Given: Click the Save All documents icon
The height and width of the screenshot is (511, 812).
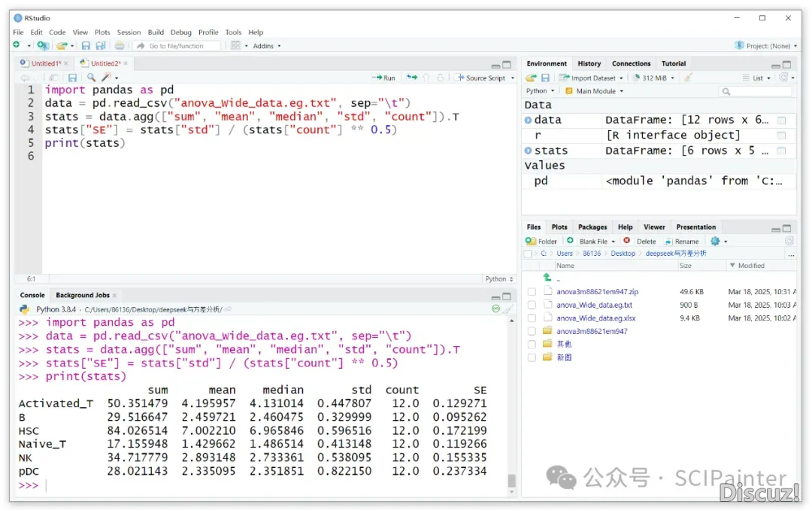Looking at the screenshot, I should (x=101, y=46).
